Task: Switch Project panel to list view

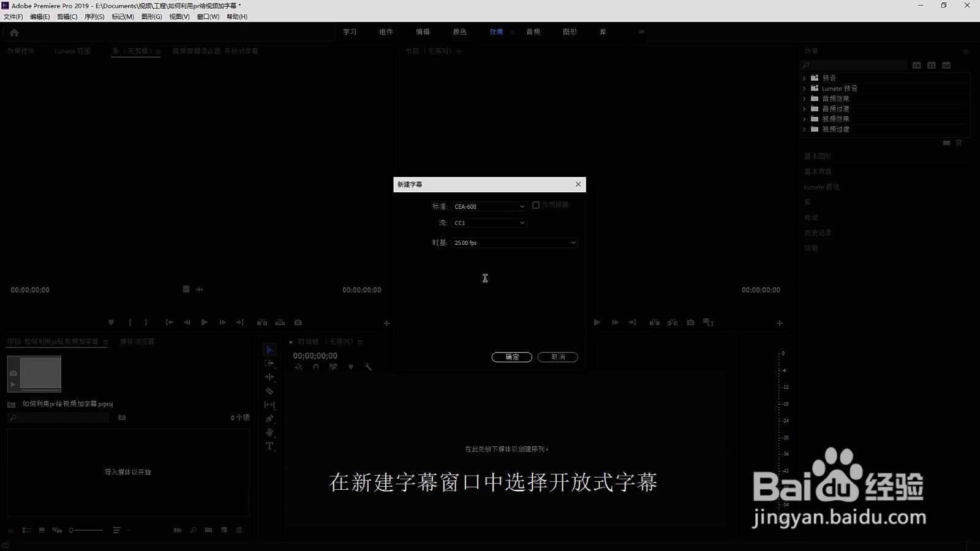Action: [x=26, y=530]
